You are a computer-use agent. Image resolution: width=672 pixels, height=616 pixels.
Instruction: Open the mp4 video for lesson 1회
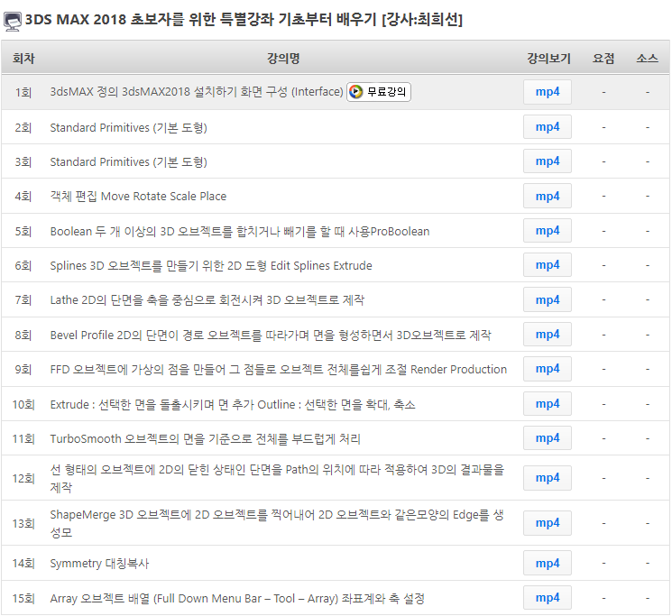[548, 92]
